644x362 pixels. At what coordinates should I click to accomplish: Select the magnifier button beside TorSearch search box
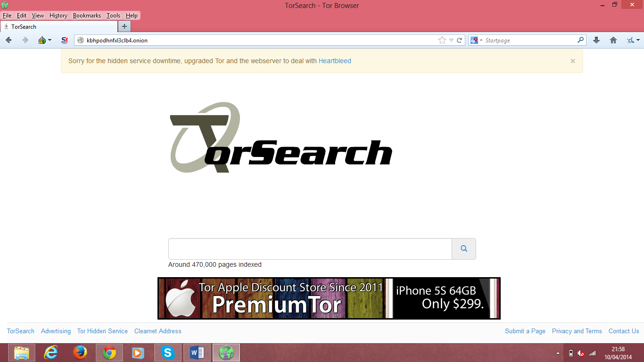(x=464, y=248)
